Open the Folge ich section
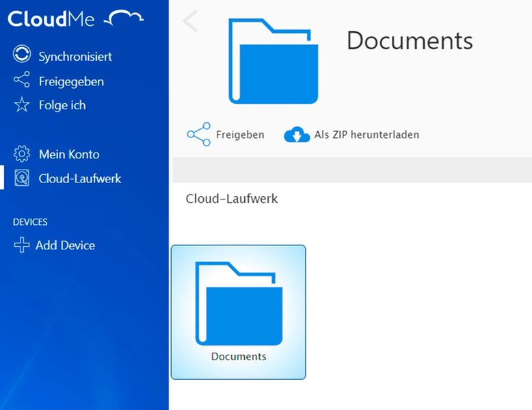The width and height of the screenshot is (532, 410). [x=62, y=105]
